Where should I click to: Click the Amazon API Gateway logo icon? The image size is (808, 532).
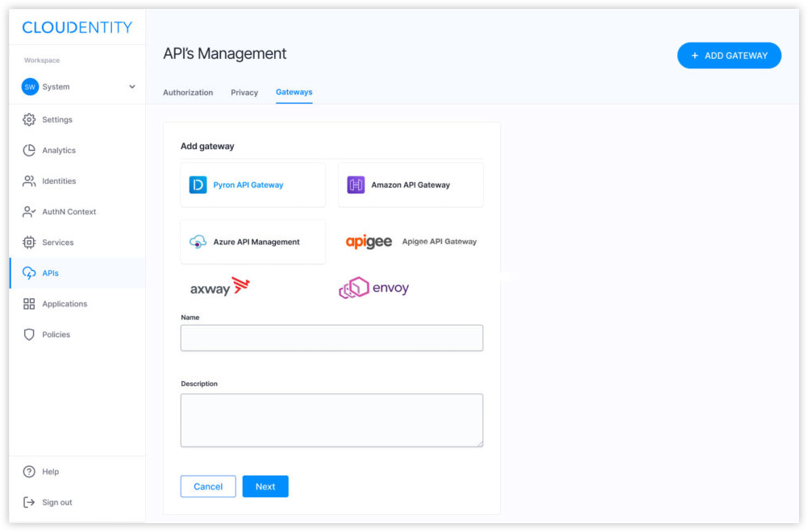[x=356, y=185]
